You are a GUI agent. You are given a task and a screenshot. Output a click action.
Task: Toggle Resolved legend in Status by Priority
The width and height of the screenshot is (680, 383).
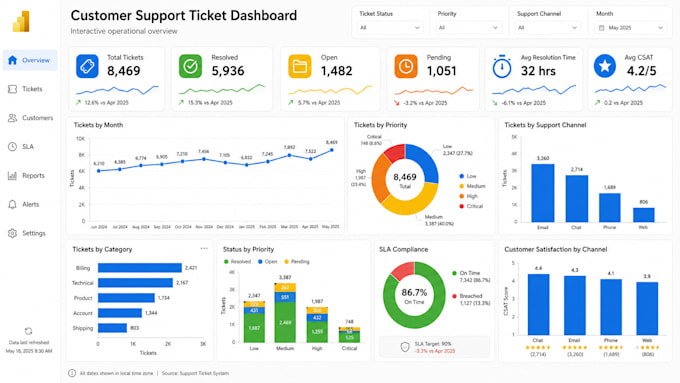point(237,262)
